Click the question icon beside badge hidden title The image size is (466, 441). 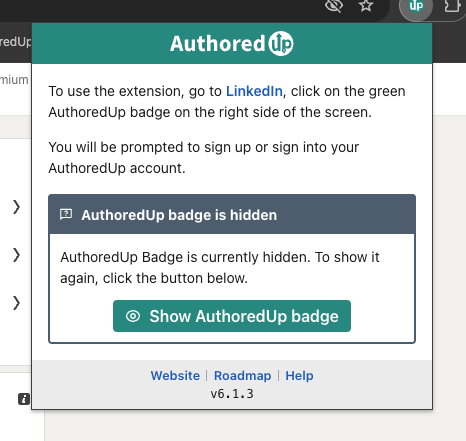click(66, 214)
